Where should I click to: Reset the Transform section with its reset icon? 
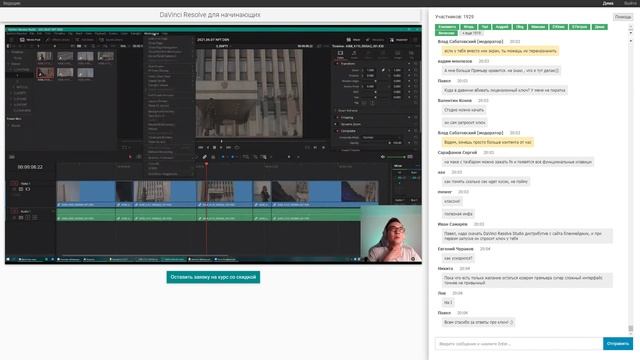pyautogui.click(x=416, y=64)
